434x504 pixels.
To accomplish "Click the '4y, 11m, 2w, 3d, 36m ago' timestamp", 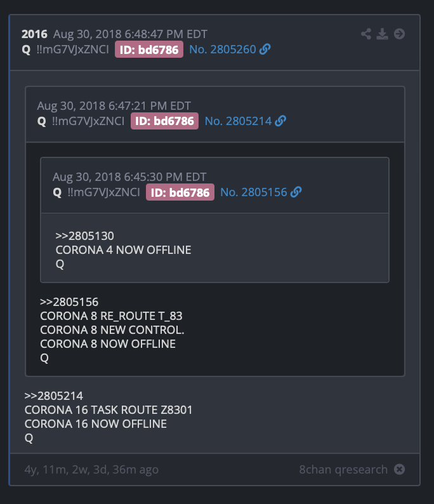I will [91, 470].
